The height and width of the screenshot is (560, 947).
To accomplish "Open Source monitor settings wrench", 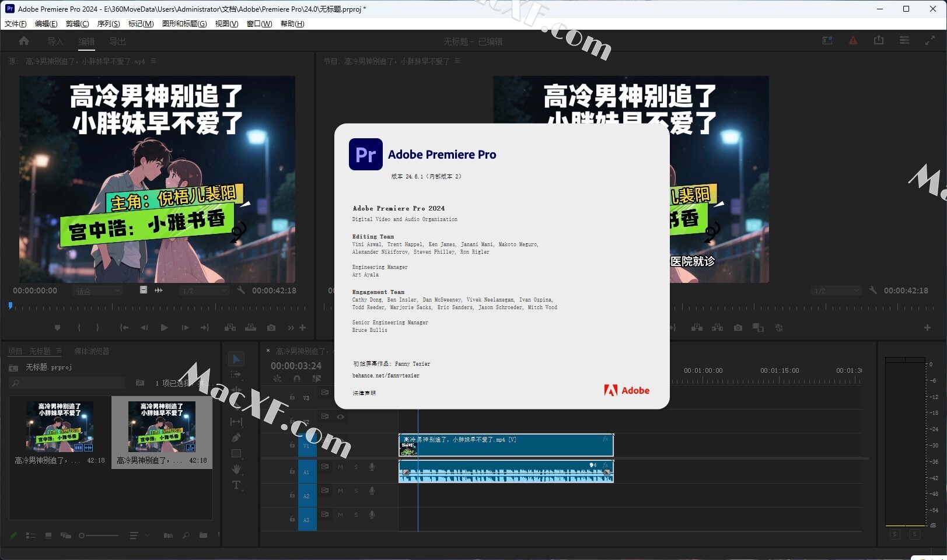I will pyautogui.click(x=241, y=290).
